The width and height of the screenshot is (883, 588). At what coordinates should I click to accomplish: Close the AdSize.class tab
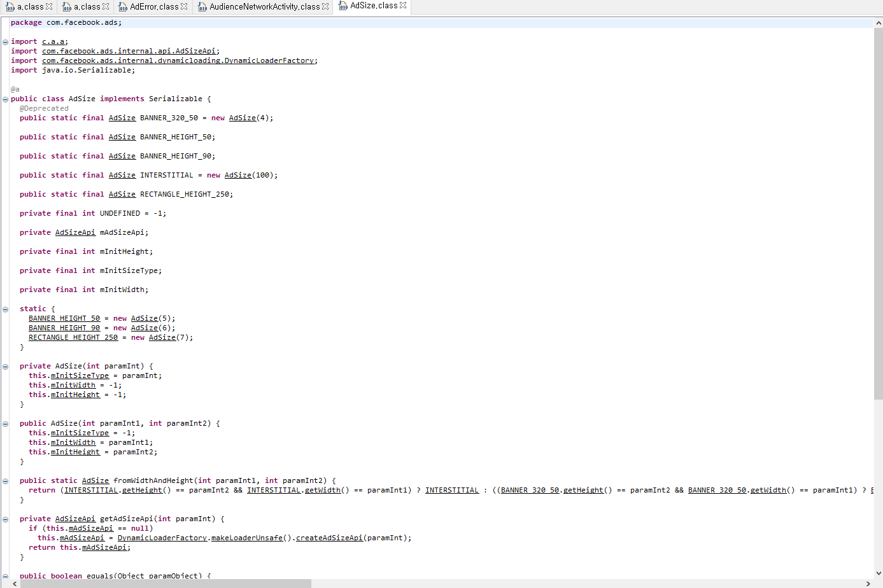click(x=403, y=5)
